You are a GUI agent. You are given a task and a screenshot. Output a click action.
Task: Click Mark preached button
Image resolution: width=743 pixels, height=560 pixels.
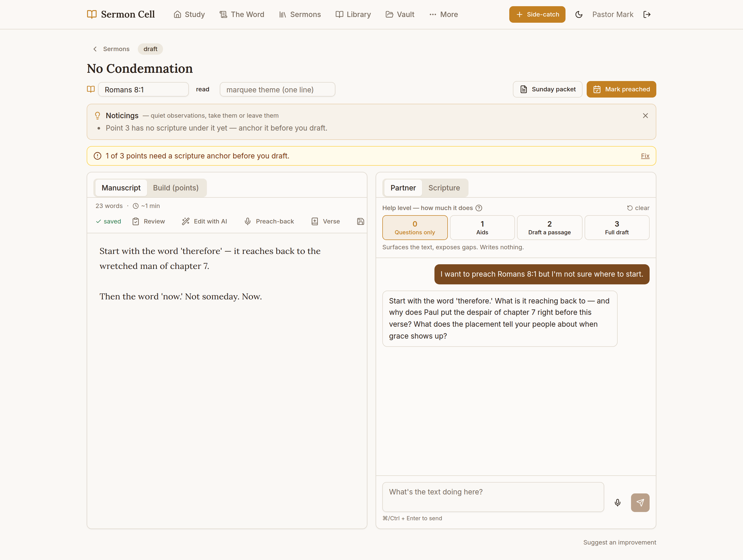coord(621,89)
